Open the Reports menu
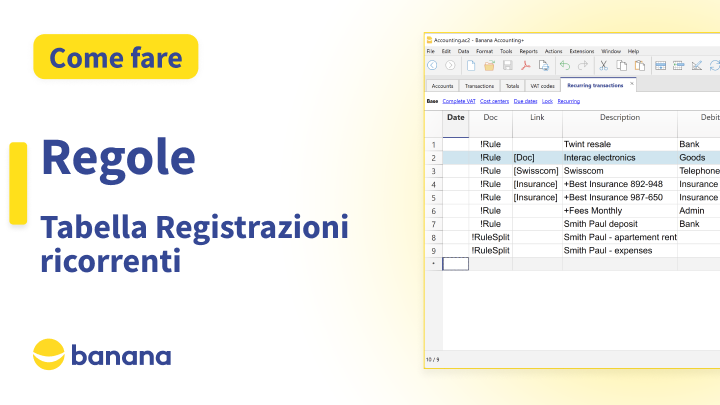This screenshot has width=720, height=405. 529,51
